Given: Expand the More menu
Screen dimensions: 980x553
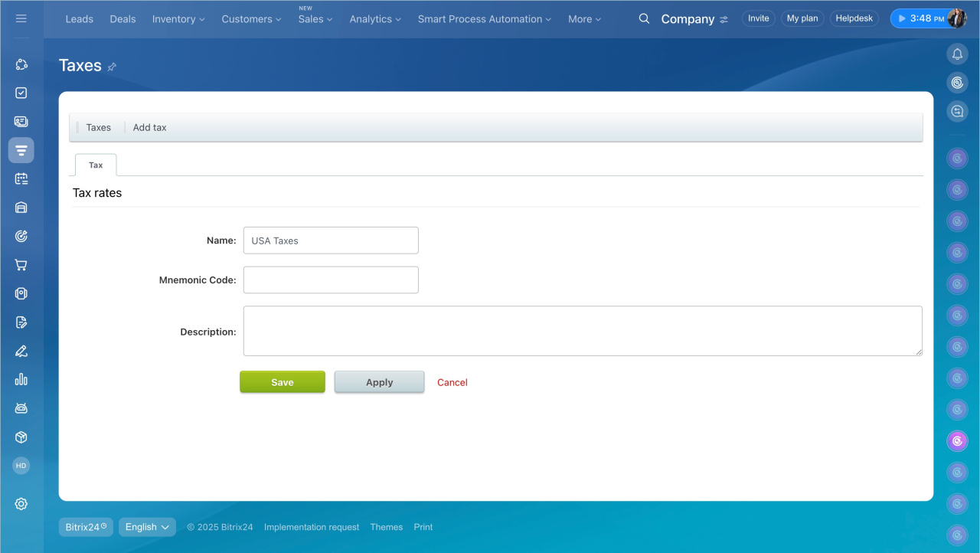Looking at the screenshot, I should (x=584, y=19).
